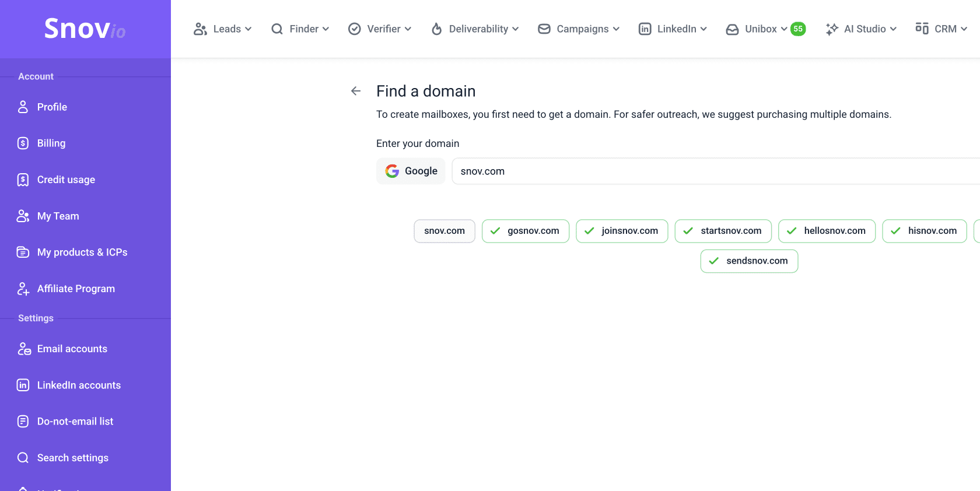
Task: Open Email accounts settings page
Action: (72, 349)
